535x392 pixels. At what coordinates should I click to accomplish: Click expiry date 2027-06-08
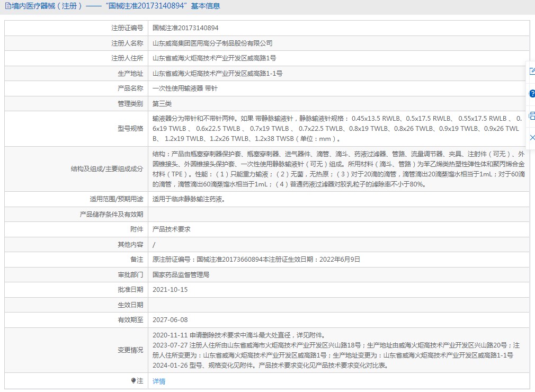coord(170,320)
